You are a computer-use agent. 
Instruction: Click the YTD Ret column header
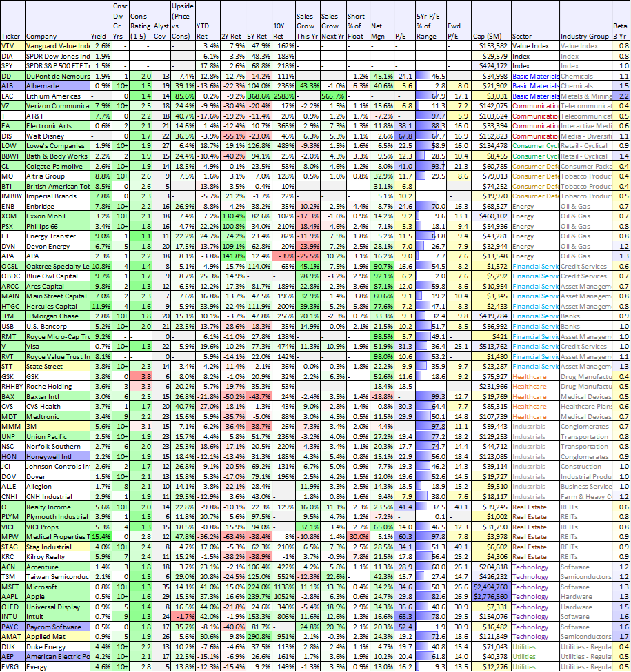click(x=208, y=21)
